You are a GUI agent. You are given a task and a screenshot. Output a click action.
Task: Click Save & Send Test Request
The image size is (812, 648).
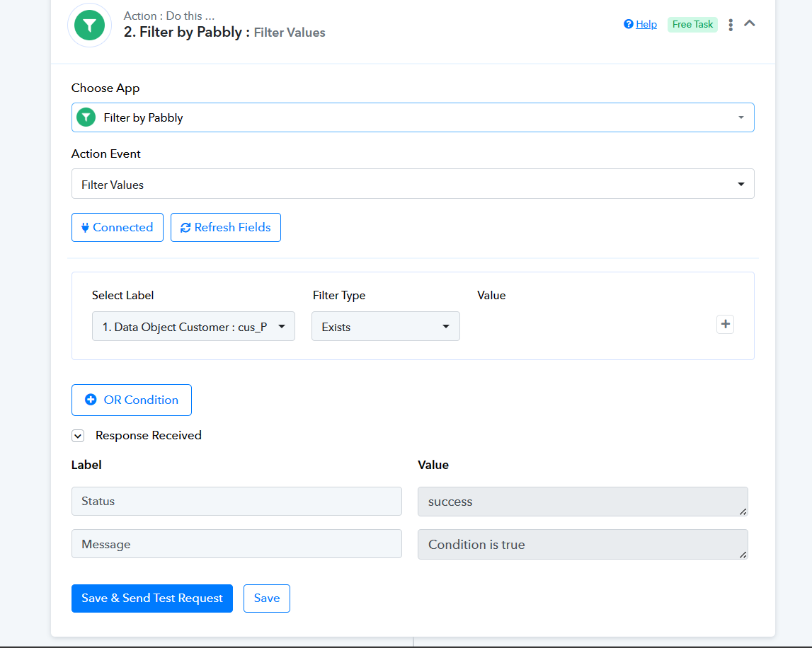[152, 598]
